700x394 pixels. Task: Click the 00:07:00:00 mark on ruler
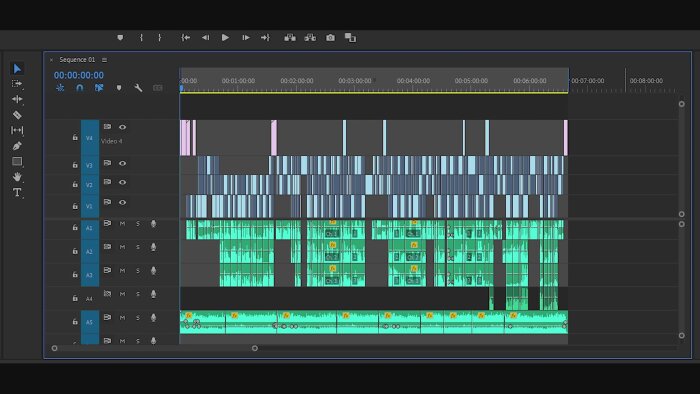pyautogui.click(x=588, y=81)
